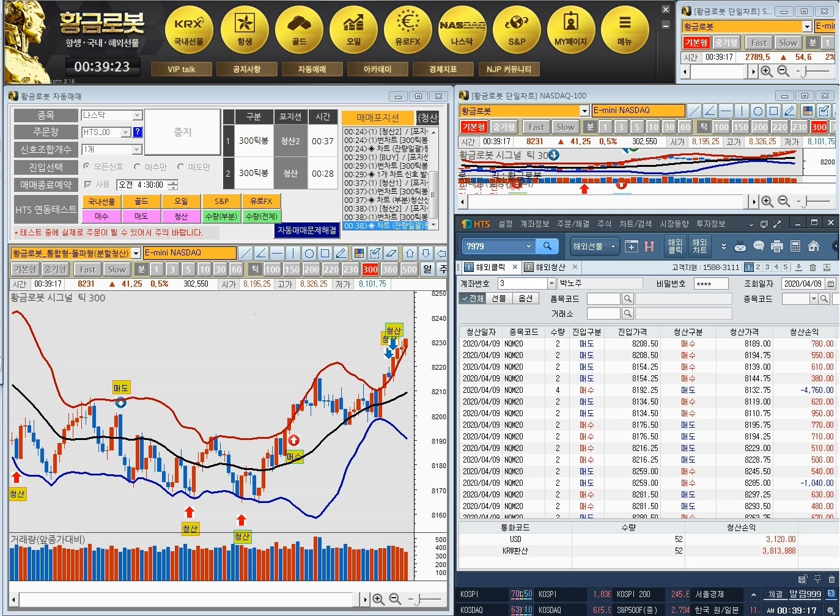
Task: Click the HTS robot assistant icon
Action: tap(740, 246)
